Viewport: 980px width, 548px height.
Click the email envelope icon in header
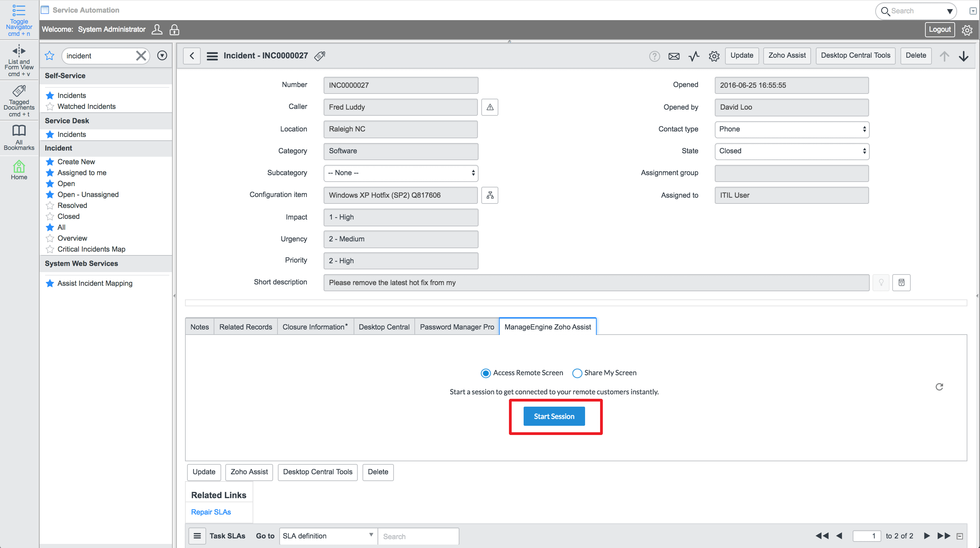click(674, 56)
